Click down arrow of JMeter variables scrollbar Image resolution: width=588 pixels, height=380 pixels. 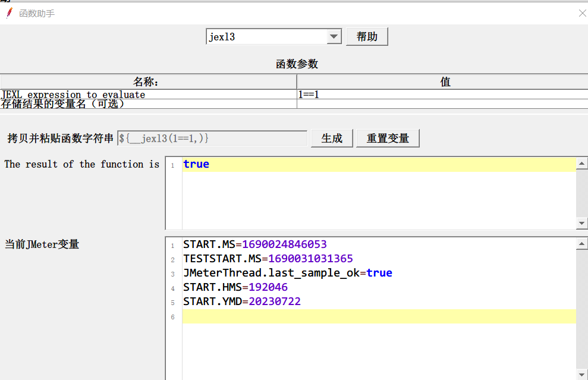[x=581, y=375]
